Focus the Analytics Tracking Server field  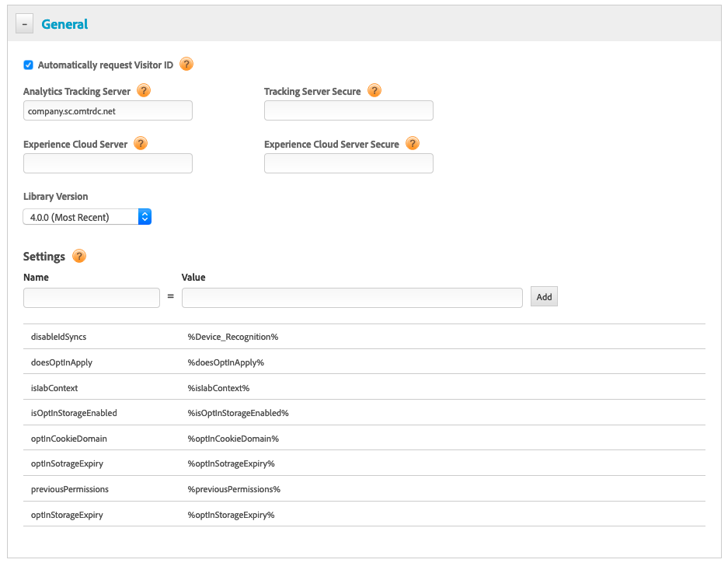[x=108, y=110]
